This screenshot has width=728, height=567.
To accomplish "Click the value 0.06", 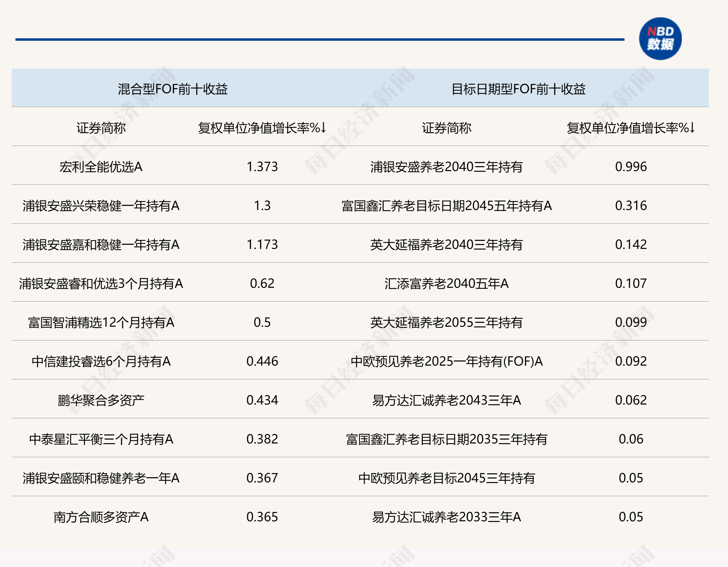I will 631,439.
